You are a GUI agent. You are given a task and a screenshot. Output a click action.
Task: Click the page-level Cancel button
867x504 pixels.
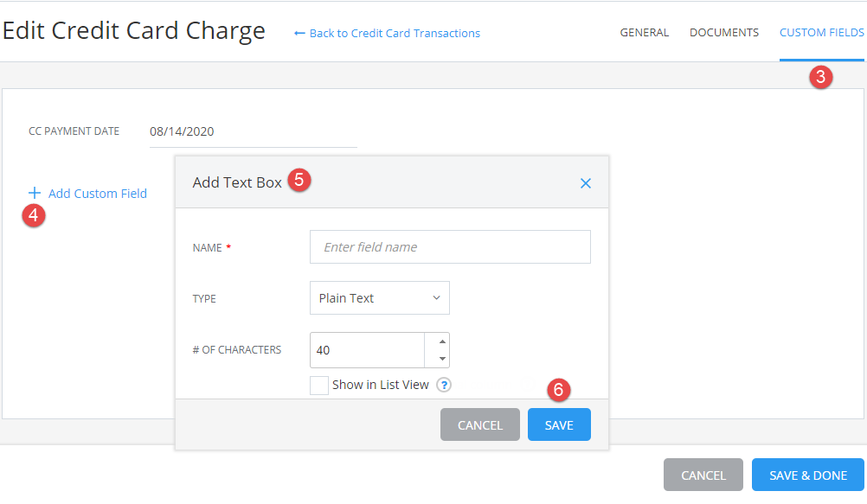click(703, 475)
